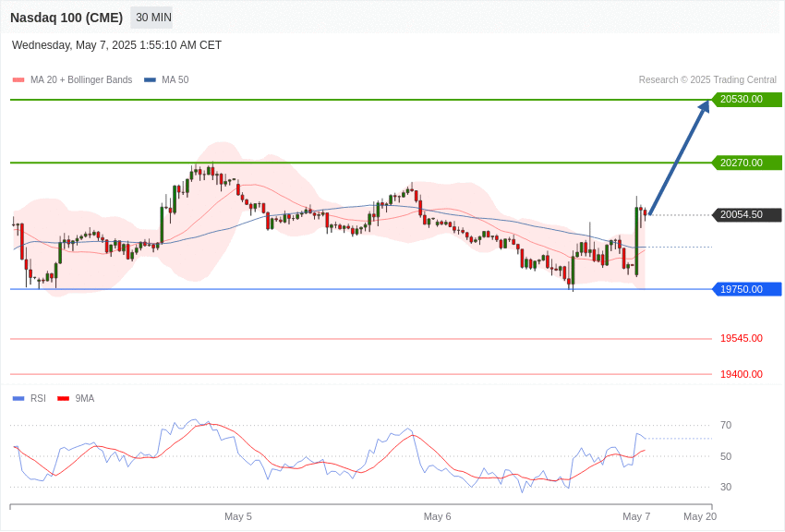Click the 19545.00 red support label
This screenshot has height=532, width=785.
coord(742,339)
